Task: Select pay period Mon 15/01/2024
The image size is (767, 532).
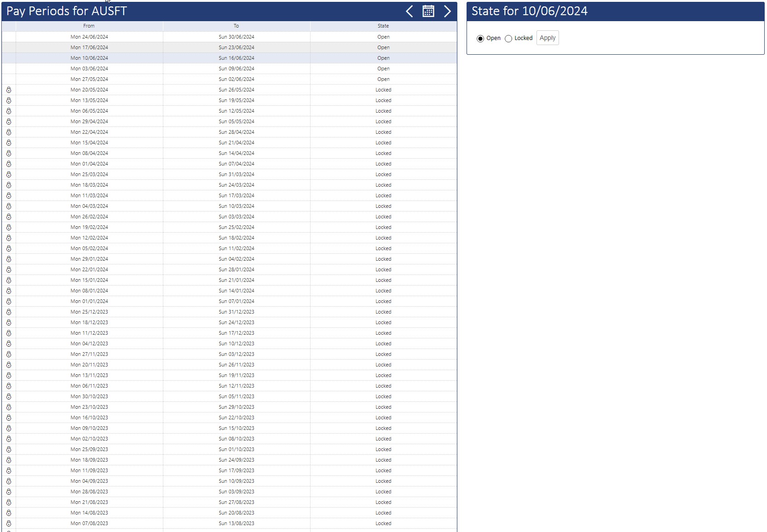Action: click(x=89, y=280)
